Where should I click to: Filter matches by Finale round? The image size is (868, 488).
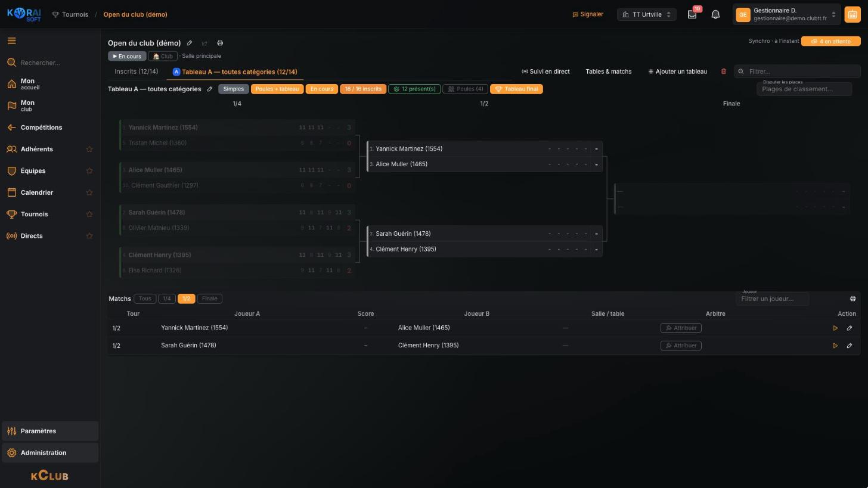pyautogui.click(x=209, y=299)
